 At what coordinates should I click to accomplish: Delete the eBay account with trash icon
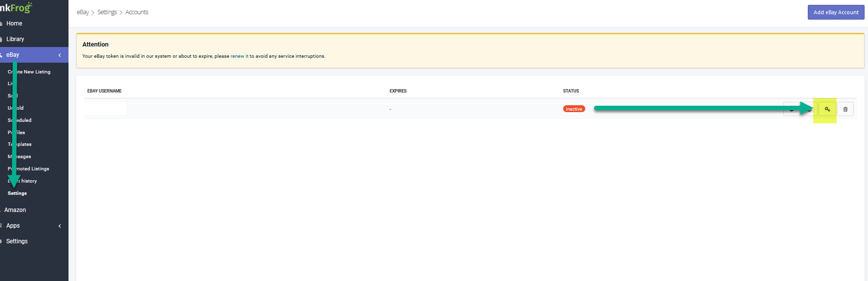[x=845, y=109]
